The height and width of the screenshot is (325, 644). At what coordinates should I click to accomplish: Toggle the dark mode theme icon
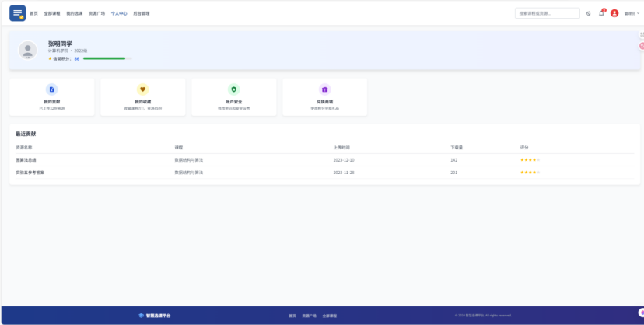click(589, 13)
